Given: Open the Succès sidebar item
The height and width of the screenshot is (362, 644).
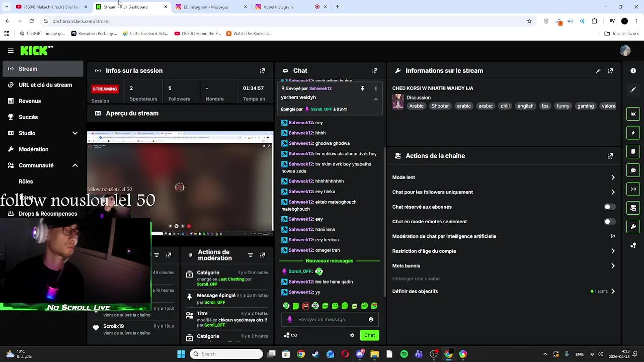Looking at the screenshot, I should point(42,117).
